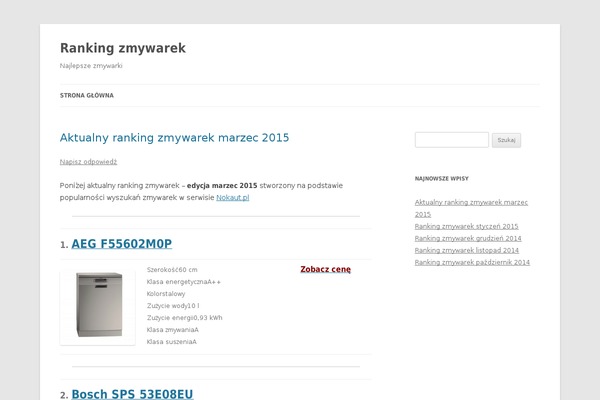Go to Strona główna menu item
The height and width of the screenshot is (400, 600).
click(87, 95)
